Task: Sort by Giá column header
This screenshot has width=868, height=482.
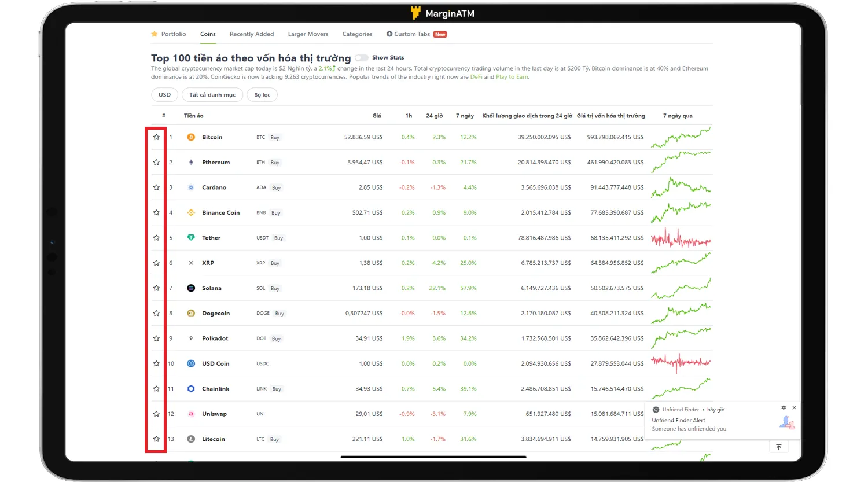Action: 377,116
